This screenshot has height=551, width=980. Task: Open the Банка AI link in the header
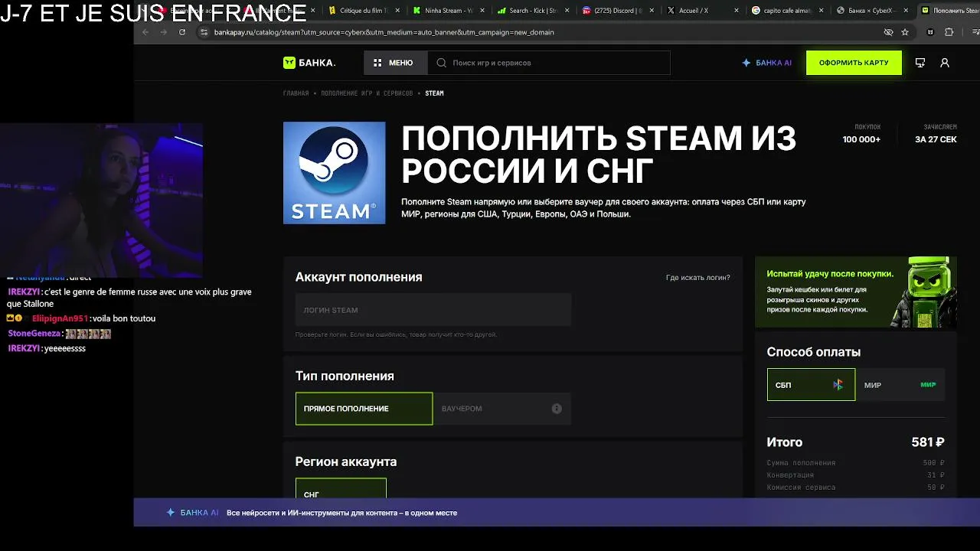(x=767, y=63)
